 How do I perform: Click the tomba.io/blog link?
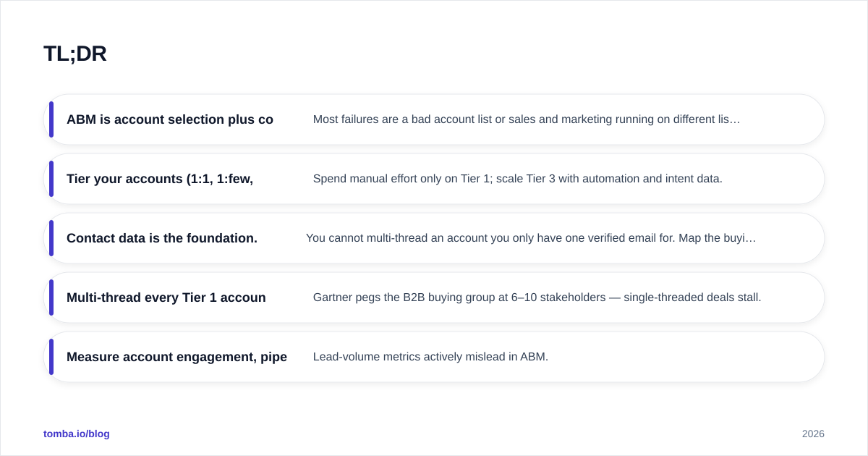[77, 434]
